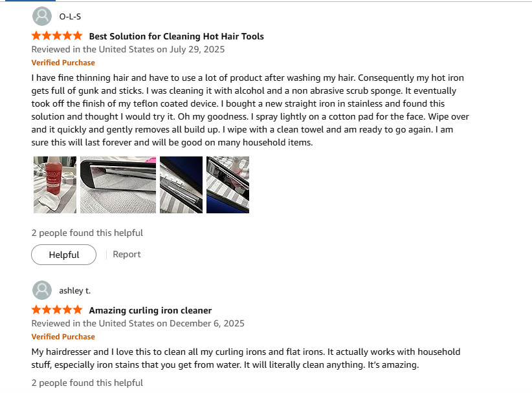Click the O-L-S username
The image size is (532, 393).
click(x=70, y=17)
